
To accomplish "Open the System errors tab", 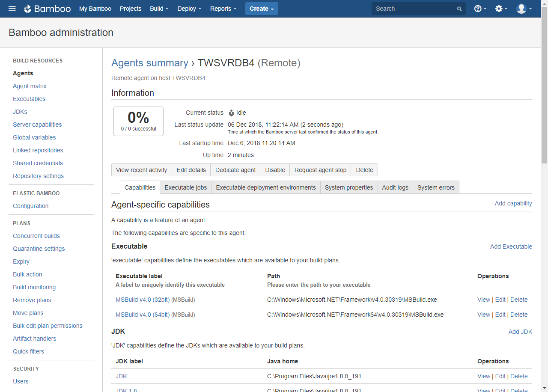I will [x=436, y=187].
